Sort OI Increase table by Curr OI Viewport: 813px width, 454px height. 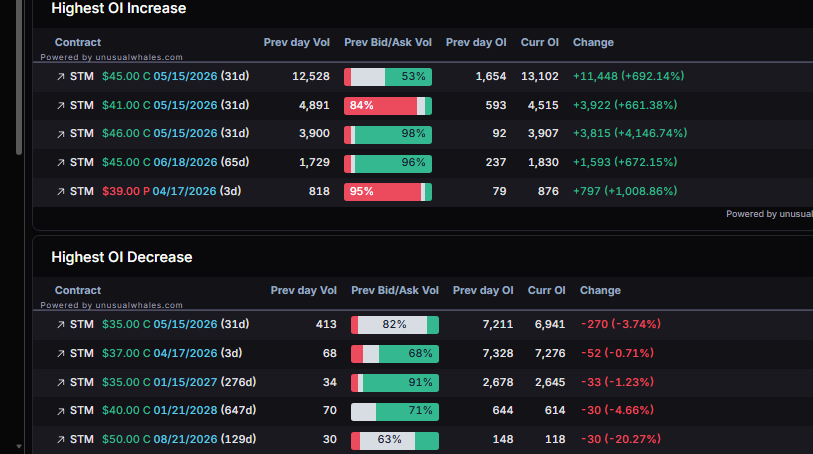[540, 42]
